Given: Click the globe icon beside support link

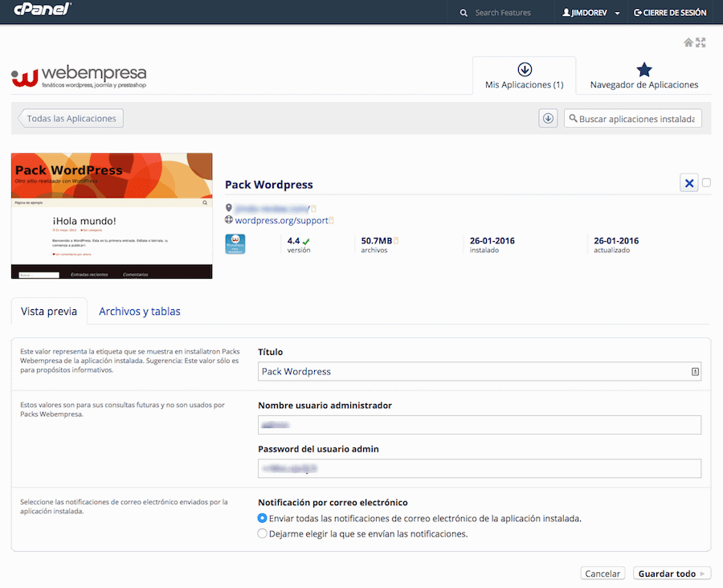Looking at the screenshot, I should pyautogui.click(x=229, y=220).
